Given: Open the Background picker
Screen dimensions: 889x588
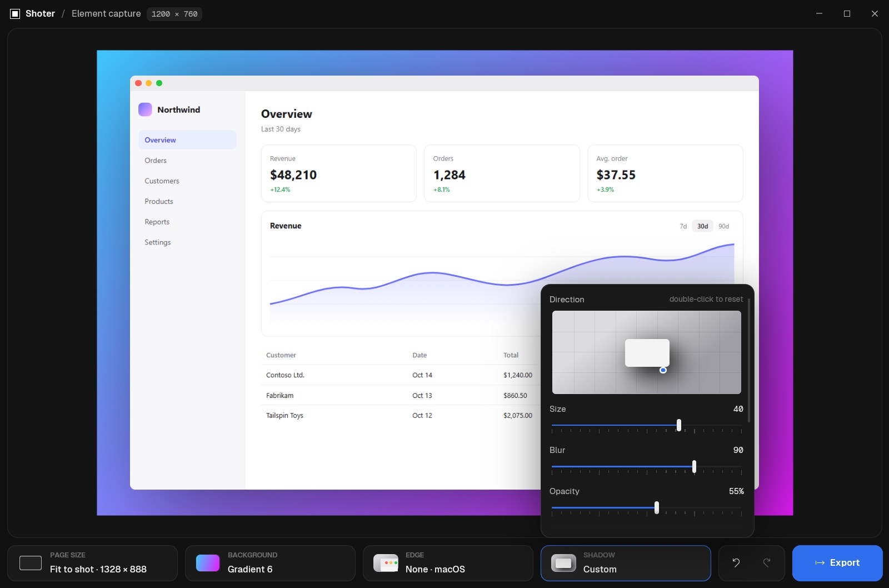Looking at the screenshot, I should [270, 563].
